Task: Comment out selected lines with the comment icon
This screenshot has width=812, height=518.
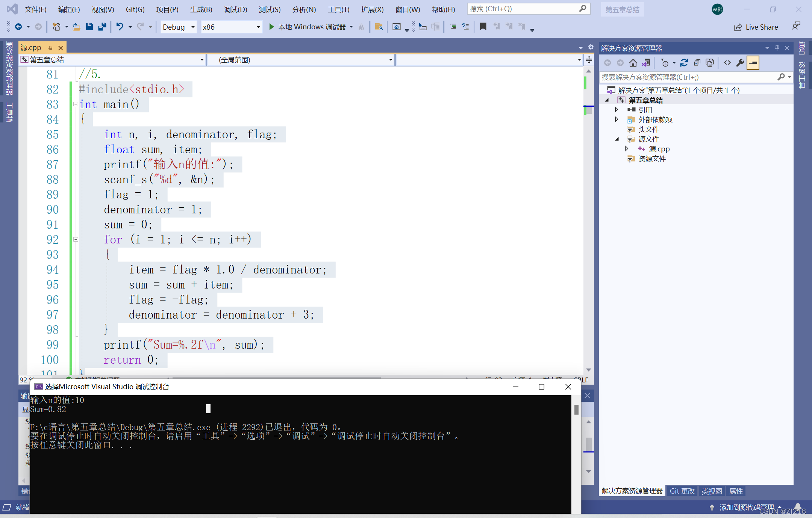Action: [453, 27]
